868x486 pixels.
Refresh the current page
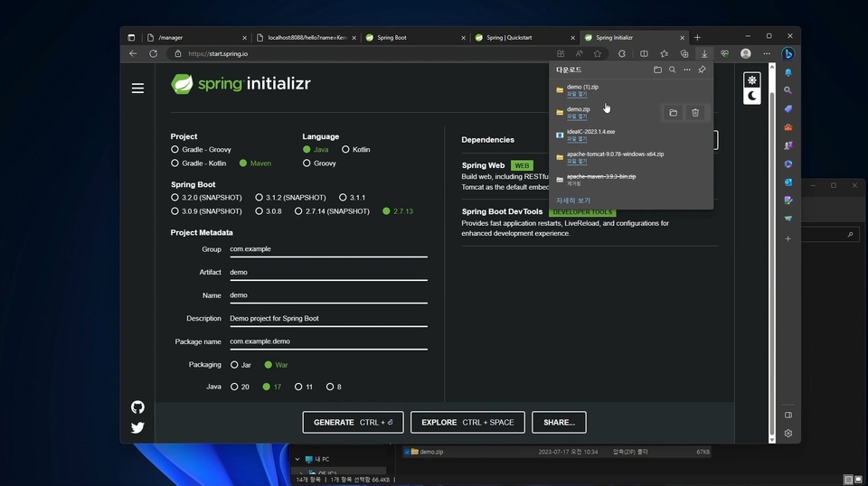coord(154,53)
